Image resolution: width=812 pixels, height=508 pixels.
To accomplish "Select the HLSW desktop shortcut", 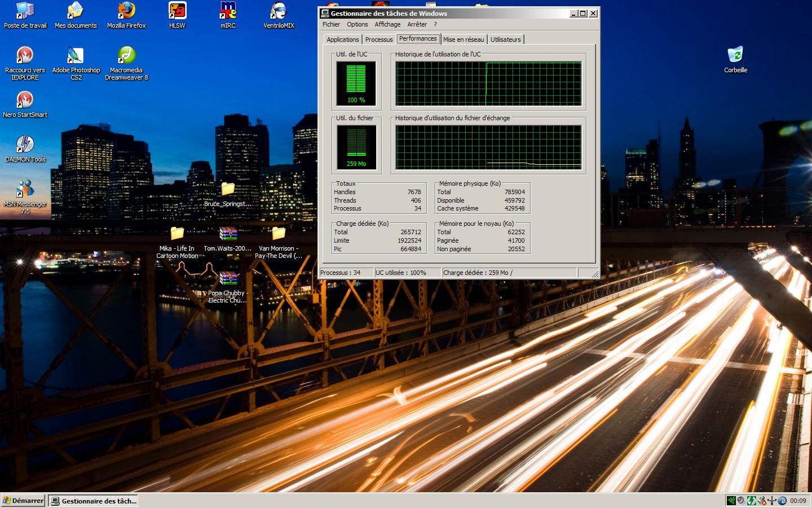I will coord(177,11).
